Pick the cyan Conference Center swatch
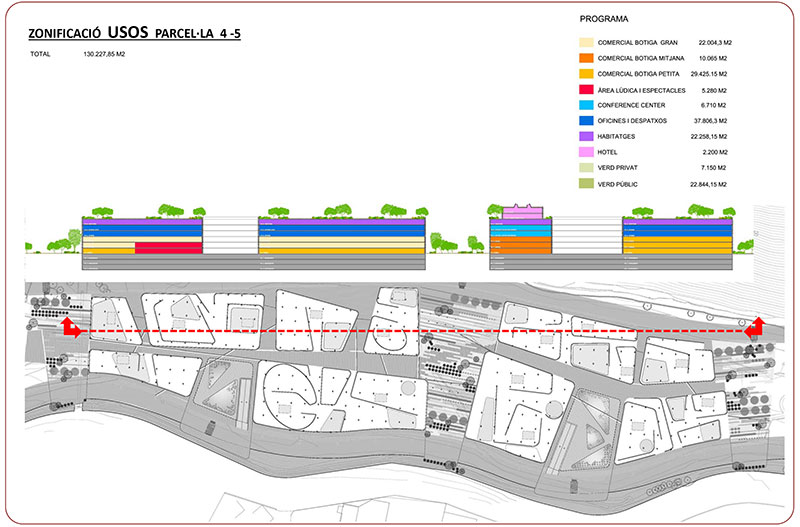 pos(586,106)
